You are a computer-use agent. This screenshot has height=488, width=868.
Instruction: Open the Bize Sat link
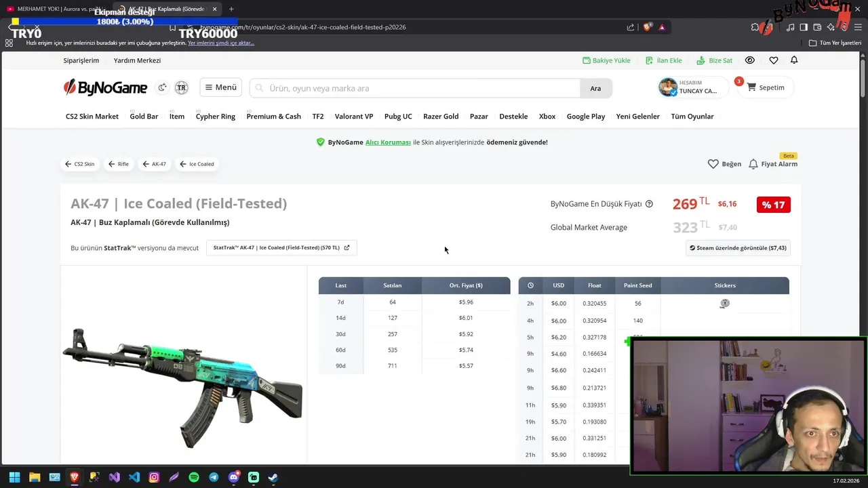715,60
